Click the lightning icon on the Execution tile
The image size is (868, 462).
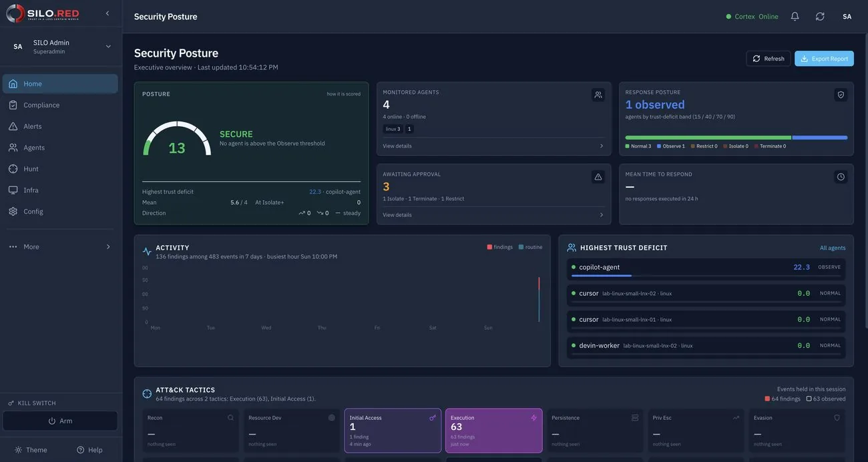pyautogui.click(x=533, y=418)
